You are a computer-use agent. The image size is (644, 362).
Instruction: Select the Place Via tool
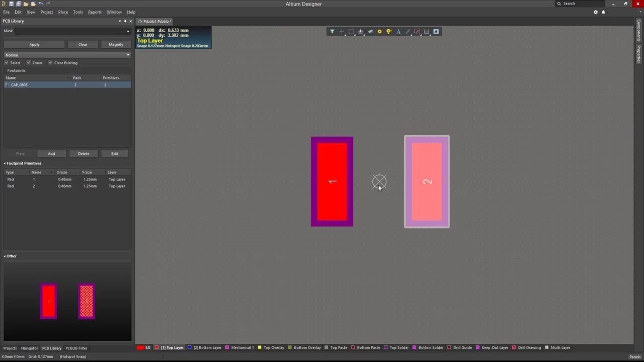[x=389, y=31]
